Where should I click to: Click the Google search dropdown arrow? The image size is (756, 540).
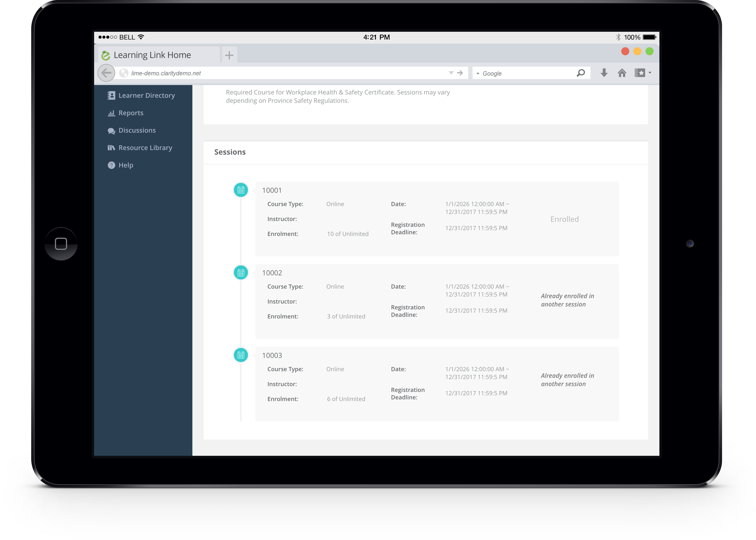(x=478, y=73)
